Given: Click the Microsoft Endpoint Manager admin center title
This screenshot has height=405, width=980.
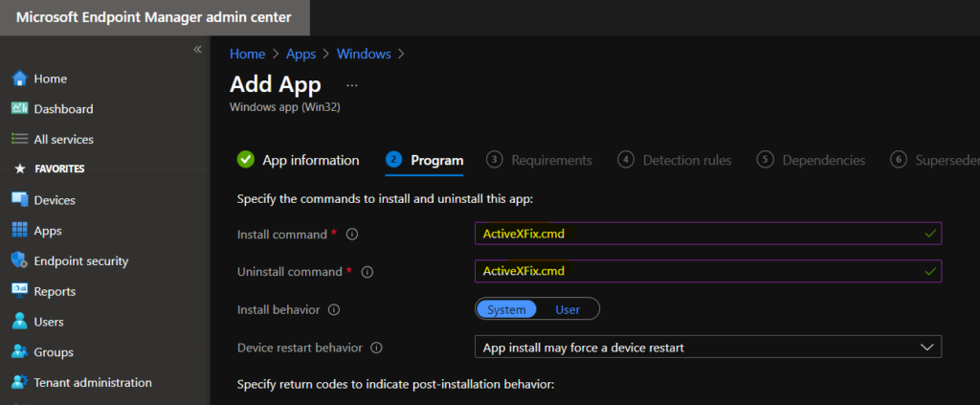Looking at the screenshot, I should tap(154, 17).
